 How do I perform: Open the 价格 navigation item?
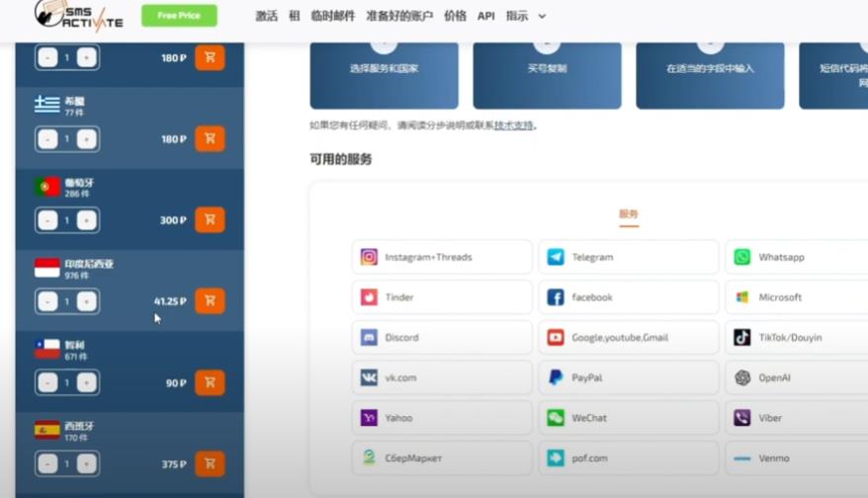[x=455, y=16]
